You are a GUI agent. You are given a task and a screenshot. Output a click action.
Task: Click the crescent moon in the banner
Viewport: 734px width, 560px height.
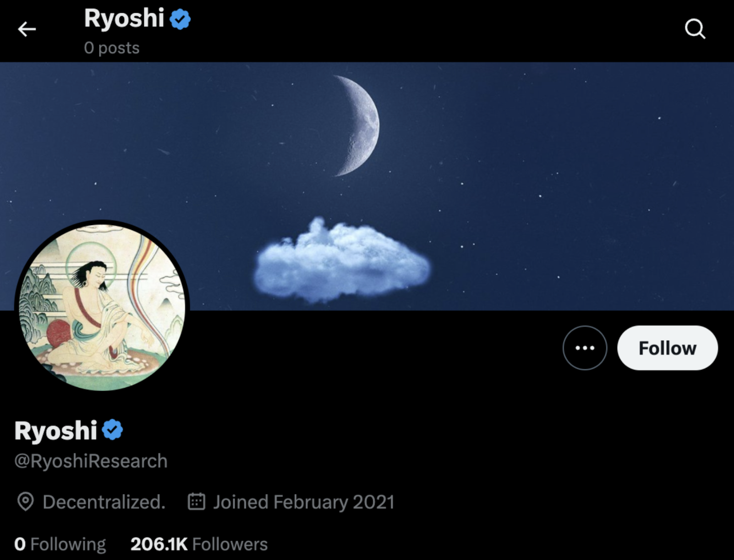(x=356, y=126)
